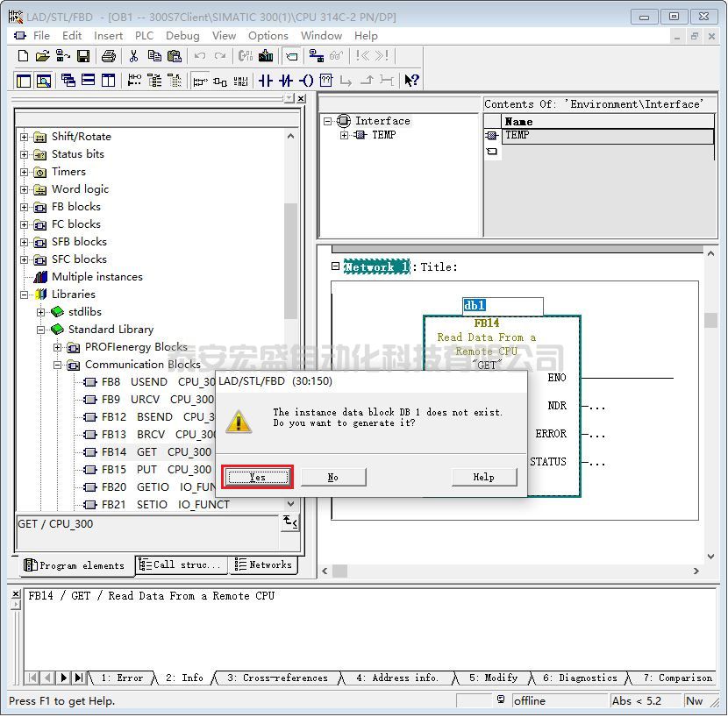
Task: Click the program elements tree vertical scrollbar
Action: point(291,263)
